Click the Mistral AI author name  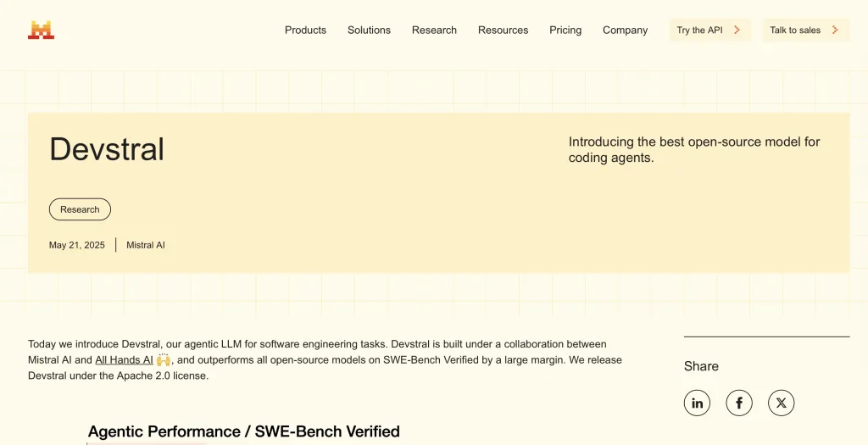[146, 245]
